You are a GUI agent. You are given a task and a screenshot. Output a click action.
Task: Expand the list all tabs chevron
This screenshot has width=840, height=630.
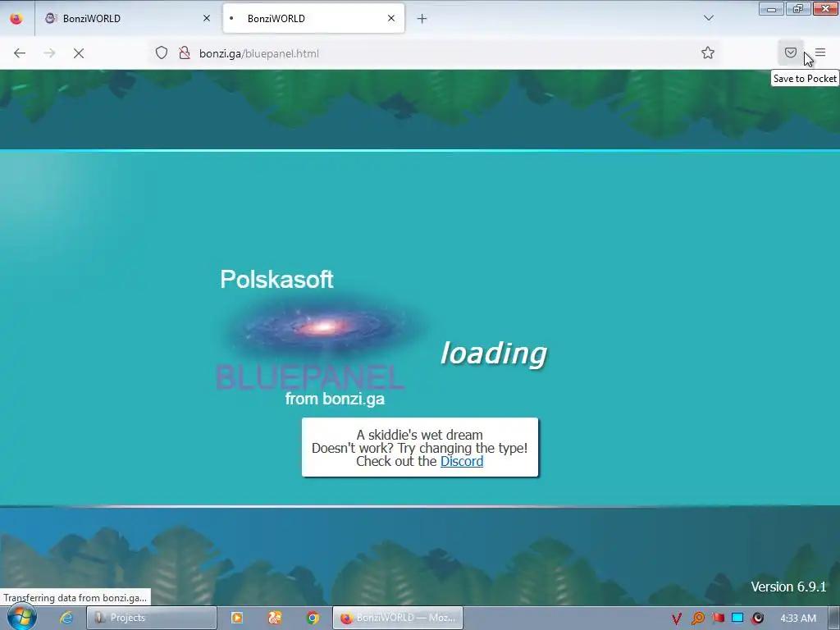pos(708,18)
